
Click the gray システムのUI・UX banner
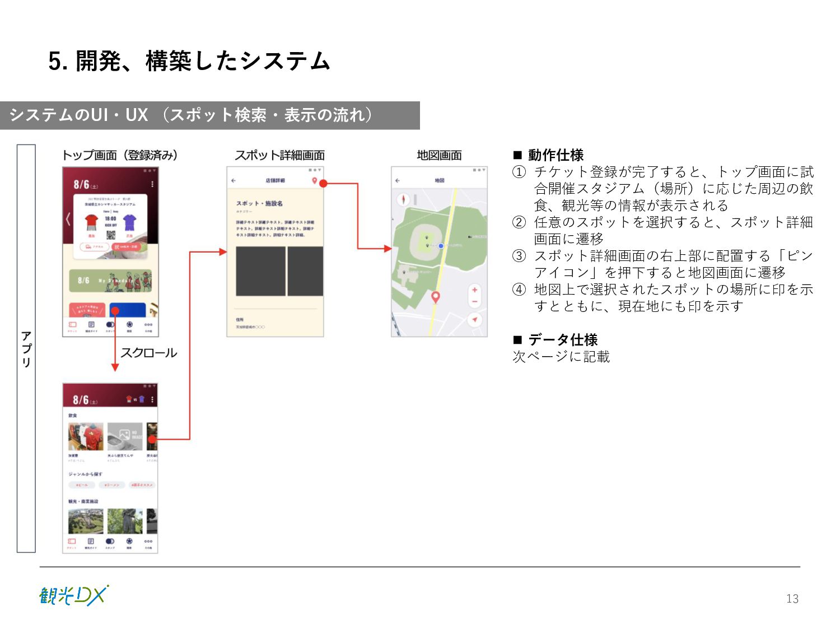point(210,115)
